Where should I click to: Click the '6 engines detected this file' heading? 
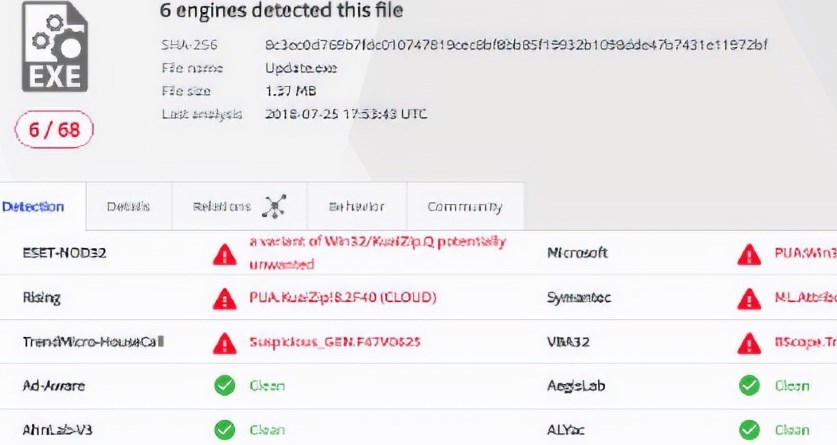[281, 11]
